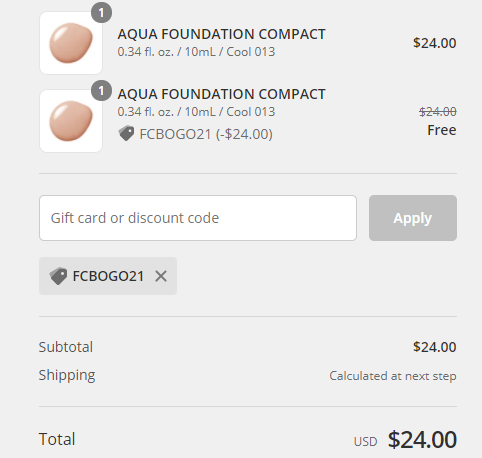Image resolution: width=482 pixels, height=458 pixels.
Task: Select first AQUA FOUNDATION COMPACT title
Action: 222,34
